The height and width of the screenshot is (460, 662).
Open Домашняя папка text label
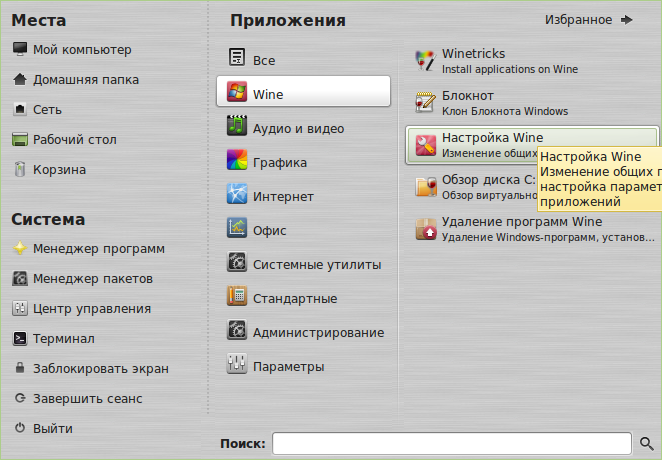click(86, 80)
